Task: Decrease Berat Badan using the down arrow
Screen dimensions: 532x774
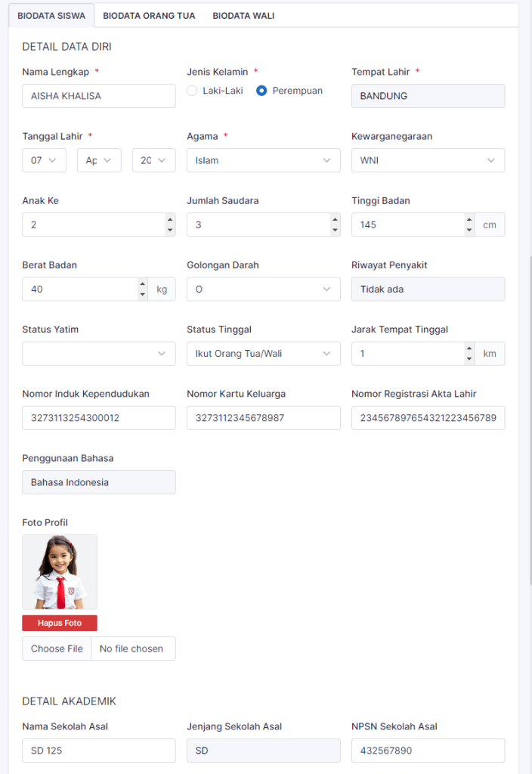Action: coord(142,294)
